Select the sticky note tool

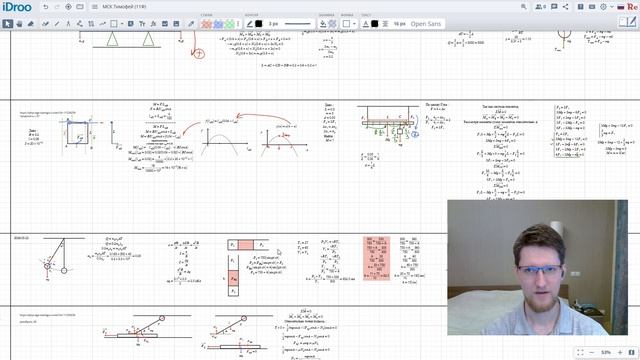(131, 24)
